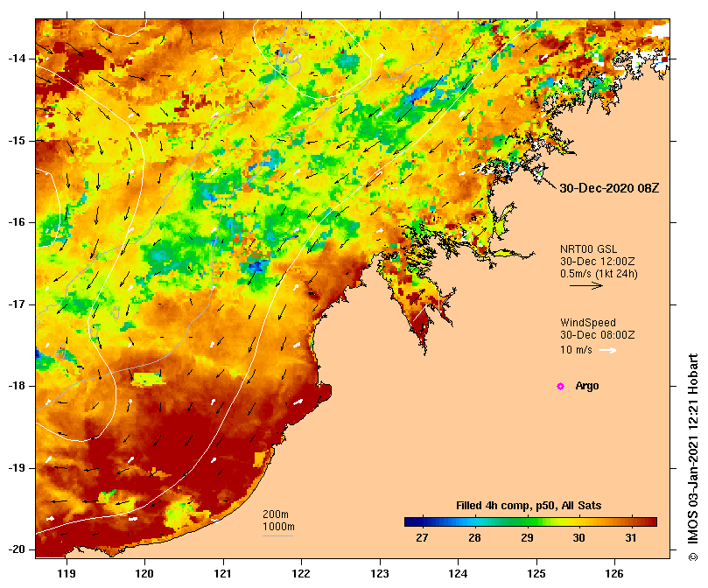Click the '-19' latitude axis label
This screenshot has height=588, width=708.
coord(17,468)
